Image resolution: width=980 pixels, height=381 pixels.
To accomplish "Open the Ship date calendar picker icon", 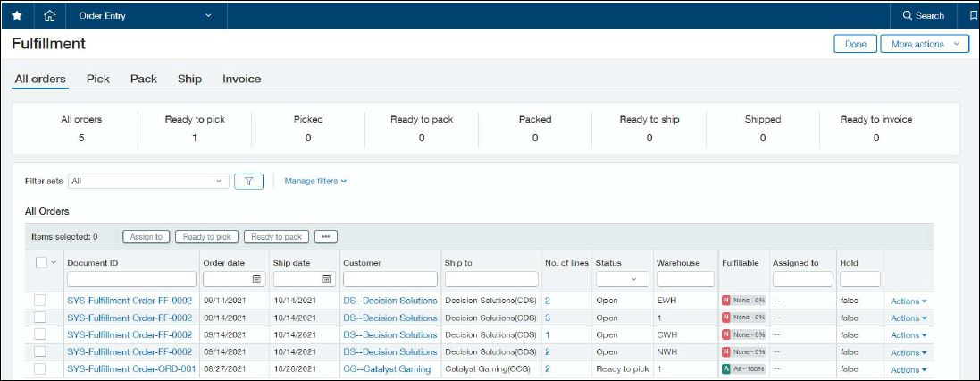I will [328, 279].
